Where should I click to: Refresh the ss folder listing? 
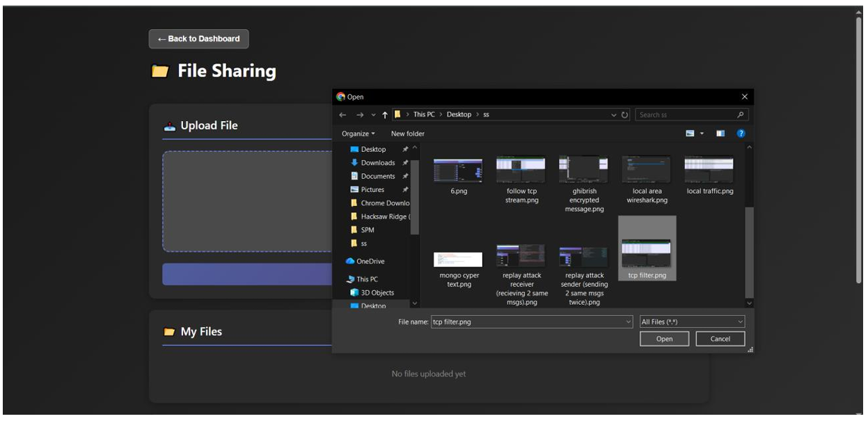point(625,115)
